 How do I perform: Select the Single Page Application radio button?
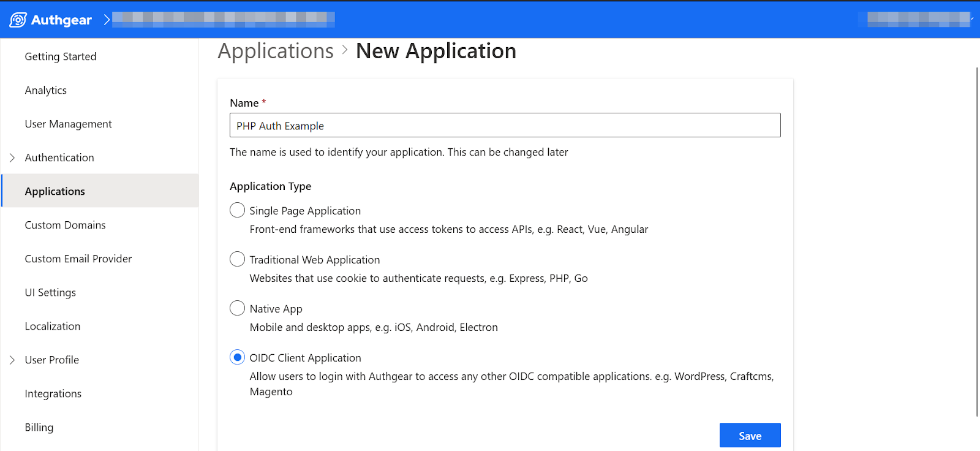coord(237,210)
